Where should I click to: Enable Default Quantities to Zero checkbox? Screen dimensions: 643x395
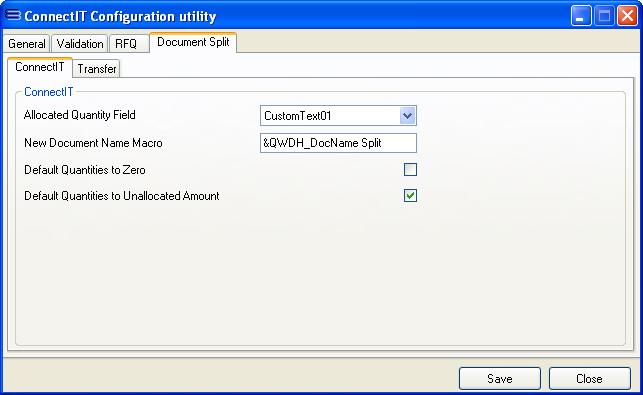[410, 169]
